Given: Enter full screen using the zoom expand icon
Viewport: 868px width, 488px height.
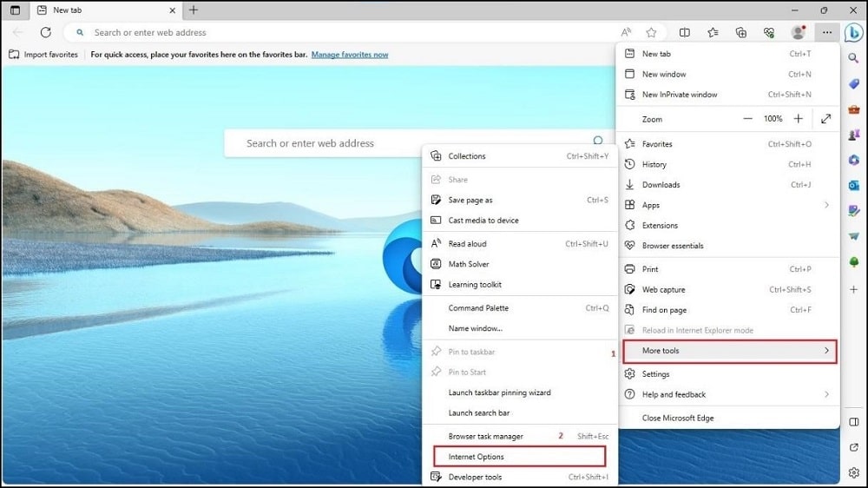Looking at the screenshot, I should point(826,119).
